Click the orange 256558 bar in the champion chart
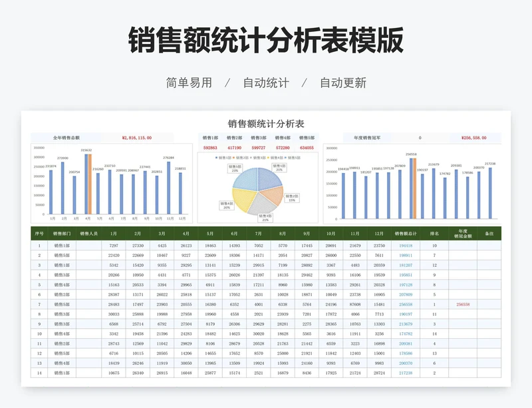Screen dimensions: 532x408 pyautogui.click(x=414, y=188)
